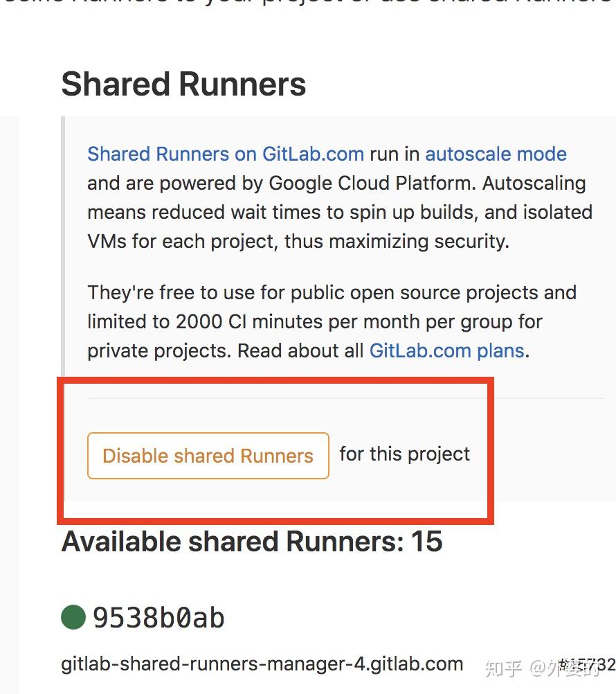Screen dimensions: 616x694
Task: Follow the autoscale mode link
Action: 496,154
